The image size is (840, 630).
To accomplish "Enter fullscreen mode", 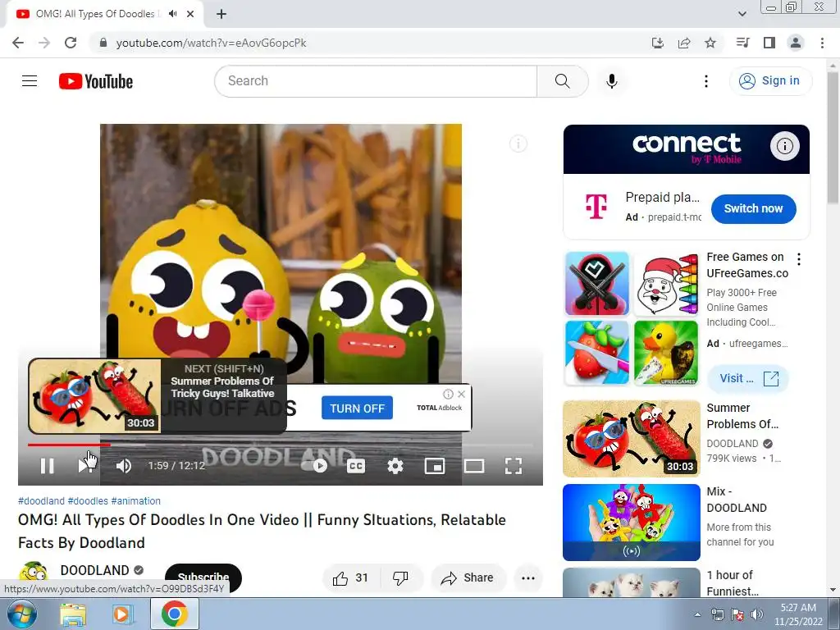I will [x=514, y=466].
